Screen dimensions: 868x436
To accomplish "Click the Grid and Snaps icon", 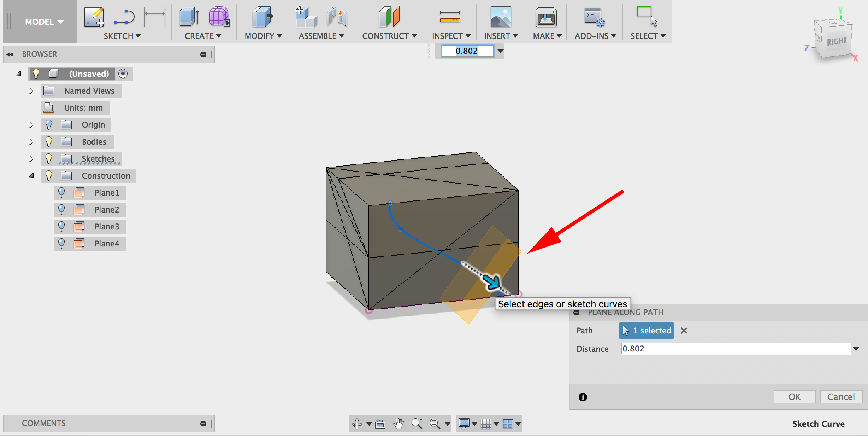I will click(x=486, y=423).
